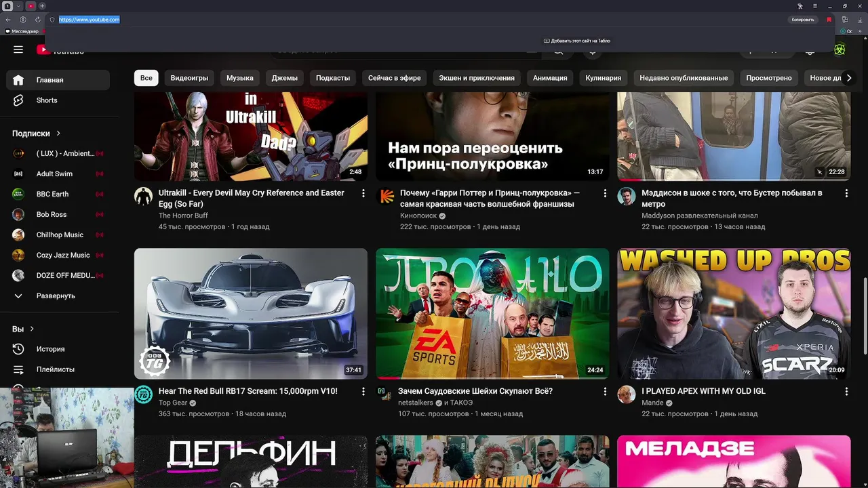The height and width of the screenshot is (488, 868).
Task: Open the Главная home sidebar item
Action: point(58,80)
